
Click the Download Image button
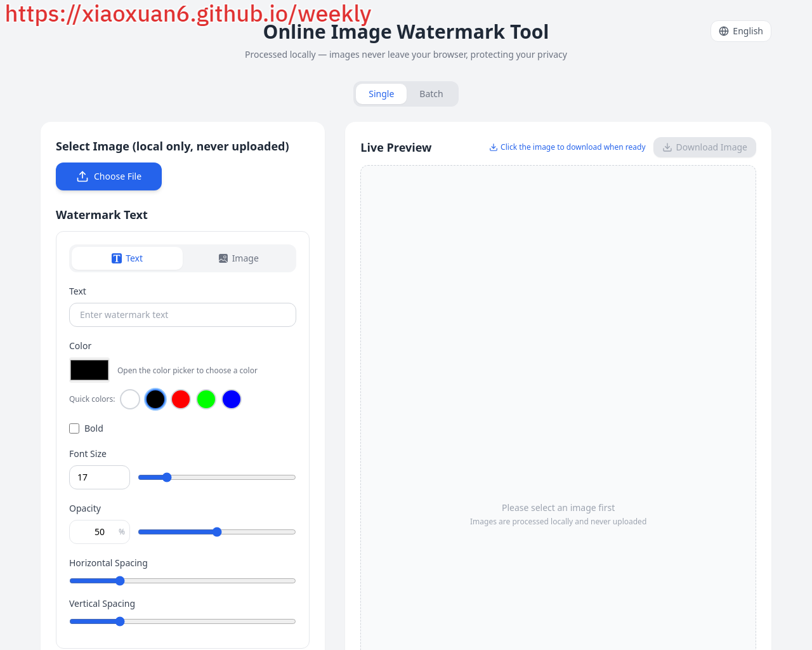coord(705,147)
